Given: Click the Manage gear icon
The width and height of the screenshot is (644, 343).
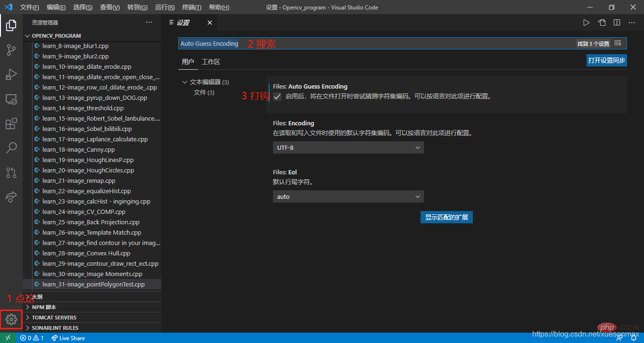Looking at the screenshot, I should (x=11, y=320).
